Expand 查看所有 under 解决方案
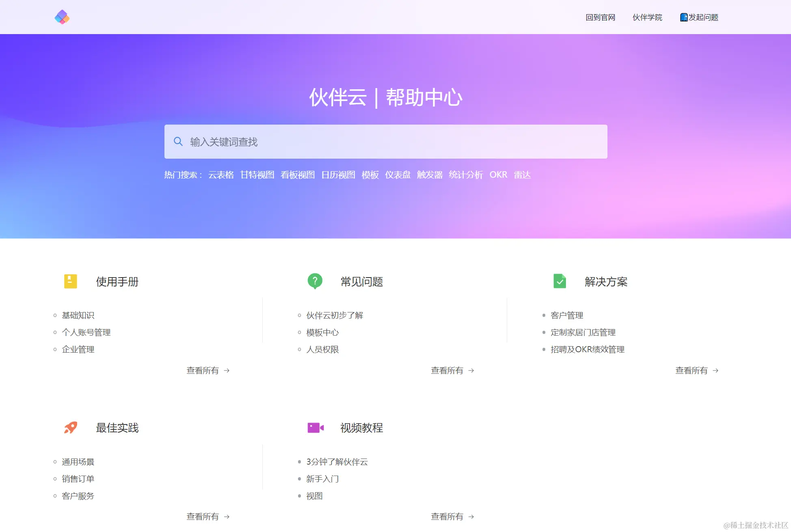 (696, 370)
